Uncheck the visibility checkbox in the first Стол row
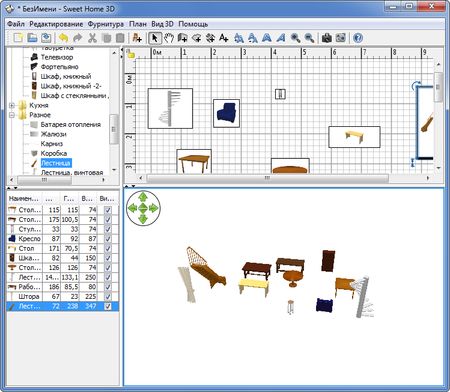 (x=107, y=210)
